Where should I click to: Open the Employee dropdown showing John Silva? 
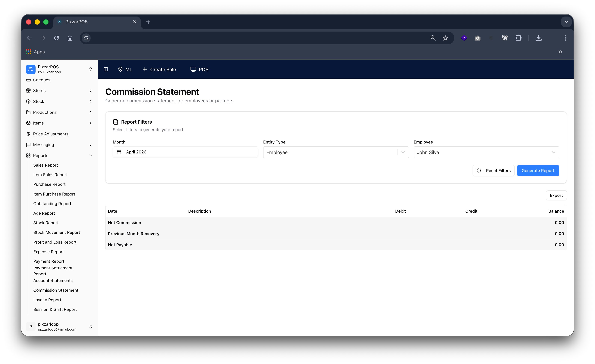(554, 152)
